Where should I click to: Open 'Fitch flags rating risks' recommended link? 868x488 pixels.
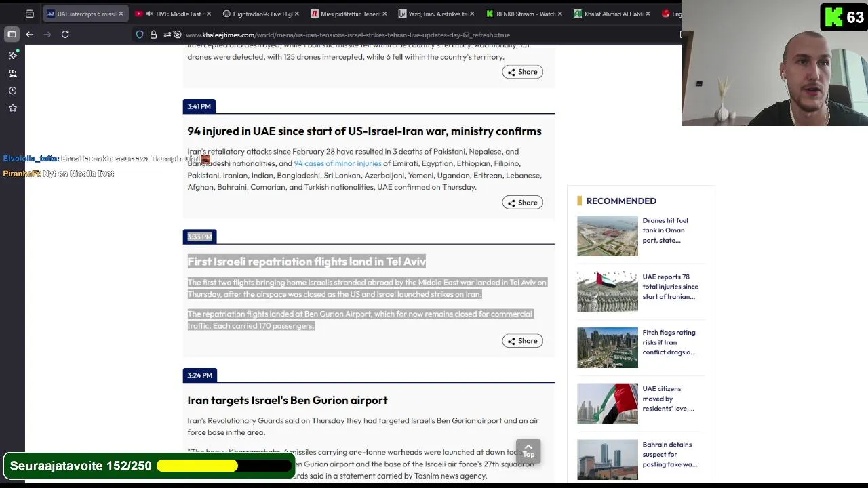(x=669, y=342)
